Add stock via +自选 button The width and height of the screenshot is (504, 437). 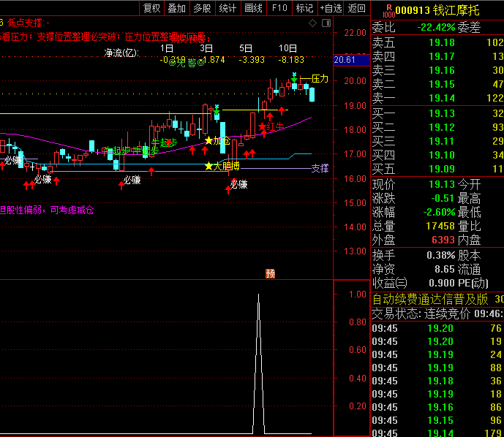331,8
